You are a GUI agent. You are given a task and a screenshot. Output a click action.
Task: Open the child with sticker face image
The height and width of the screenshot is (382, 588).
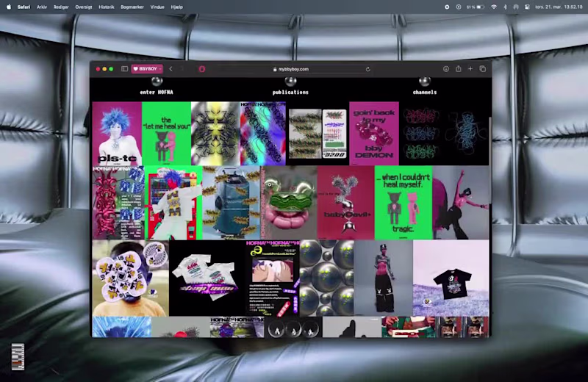pos(131,278)
